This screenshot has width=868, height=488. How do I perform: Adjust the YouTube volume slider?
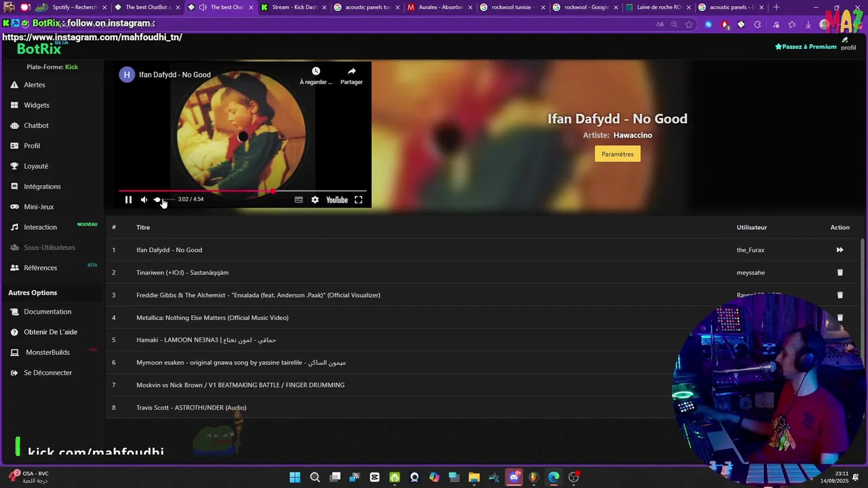click(x=163, y=200)
